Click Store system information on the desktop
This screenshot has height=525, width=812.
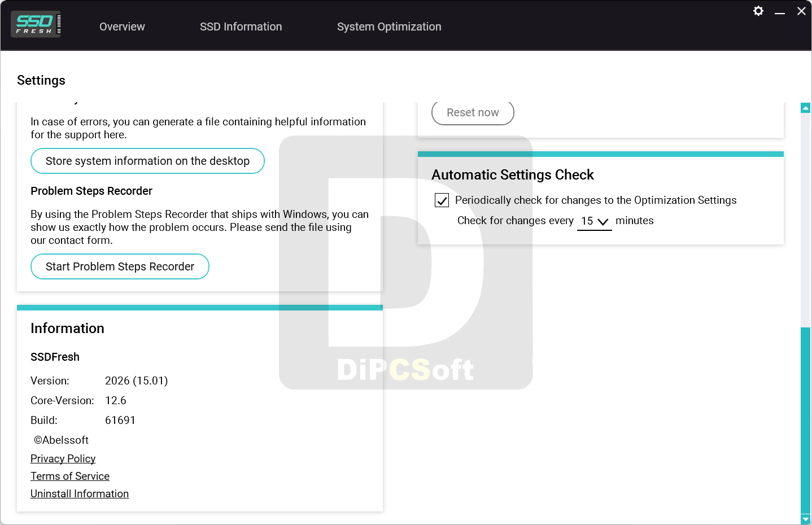(147, 161)
